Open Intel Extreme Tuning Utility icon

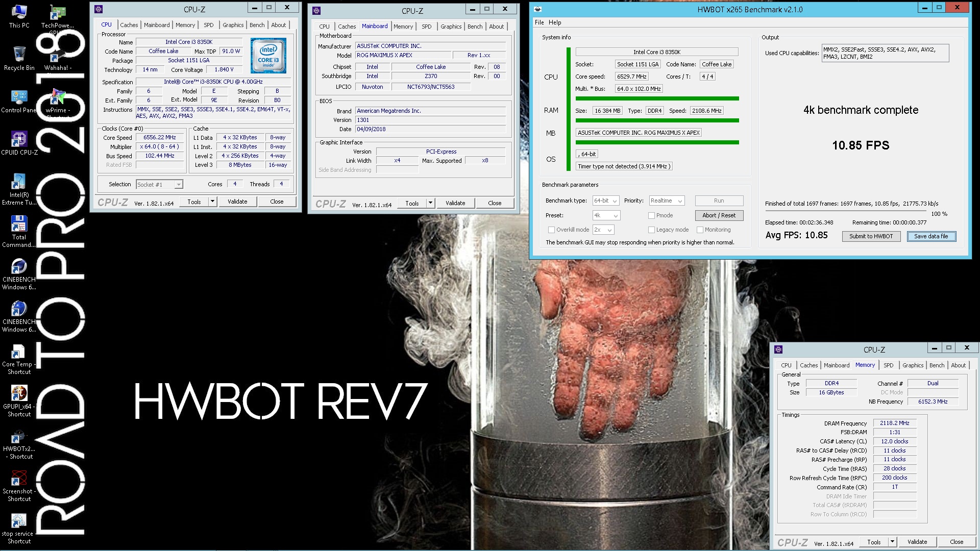click(x=19, y=189)
